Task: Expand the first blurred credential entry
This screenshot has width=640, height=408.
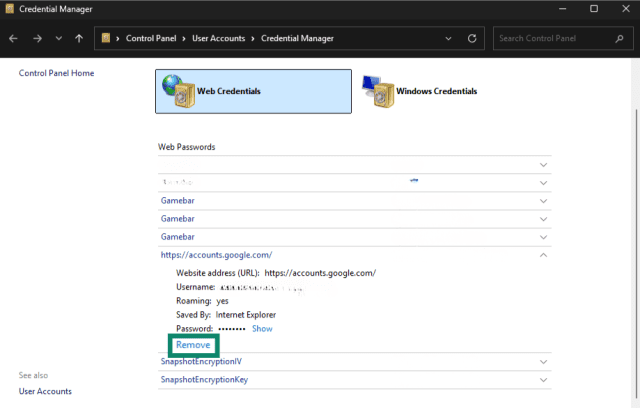Action: coord(543,165)
